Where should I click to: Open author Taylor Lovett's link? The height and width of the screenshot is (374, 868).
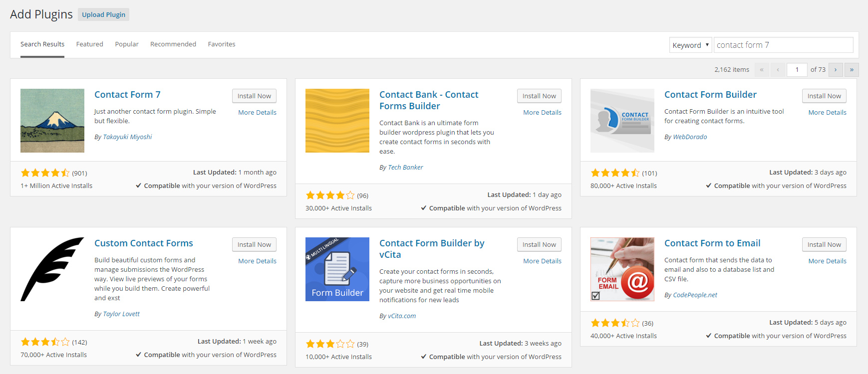[x=121, y=314]
